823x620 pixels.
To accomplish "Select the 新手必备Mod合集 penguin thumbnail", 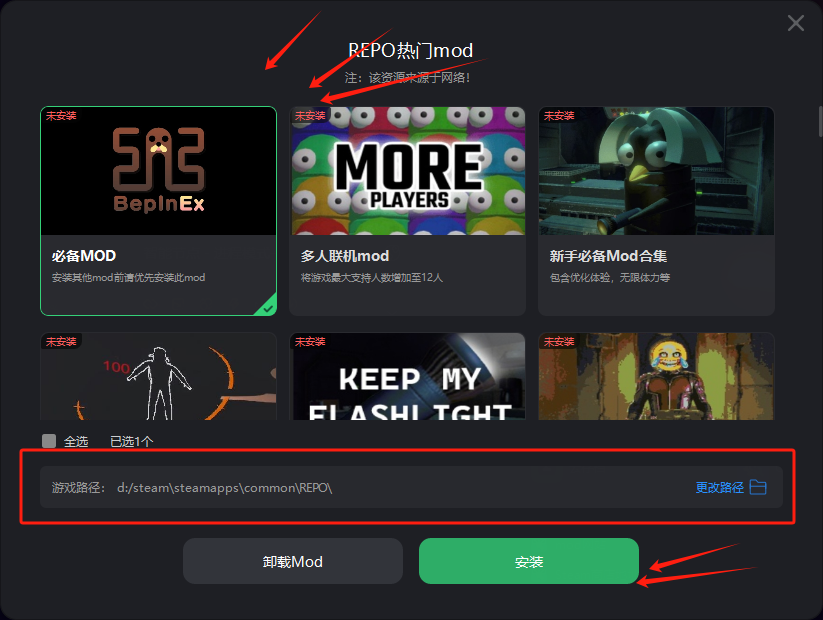I will pyautogui.click(x=657, y=171).
